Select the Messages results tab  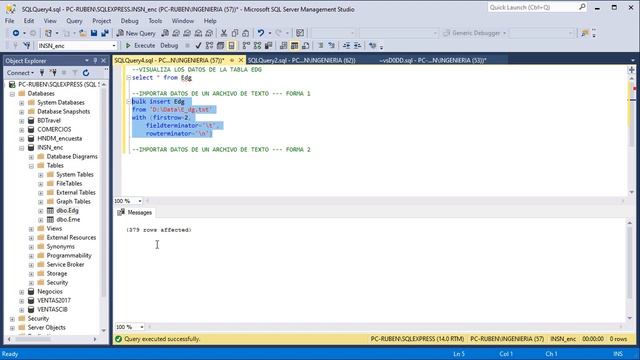[x=135, y=212]
